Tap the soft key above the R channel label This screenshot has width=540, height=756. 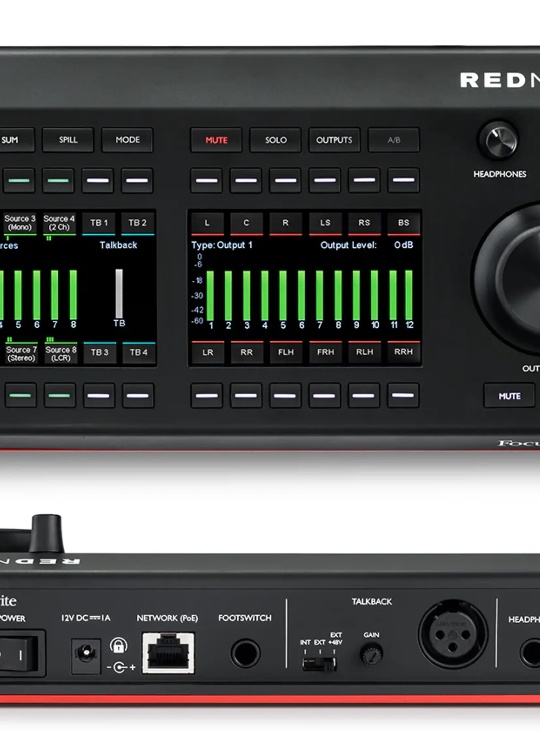pos(285,180)
